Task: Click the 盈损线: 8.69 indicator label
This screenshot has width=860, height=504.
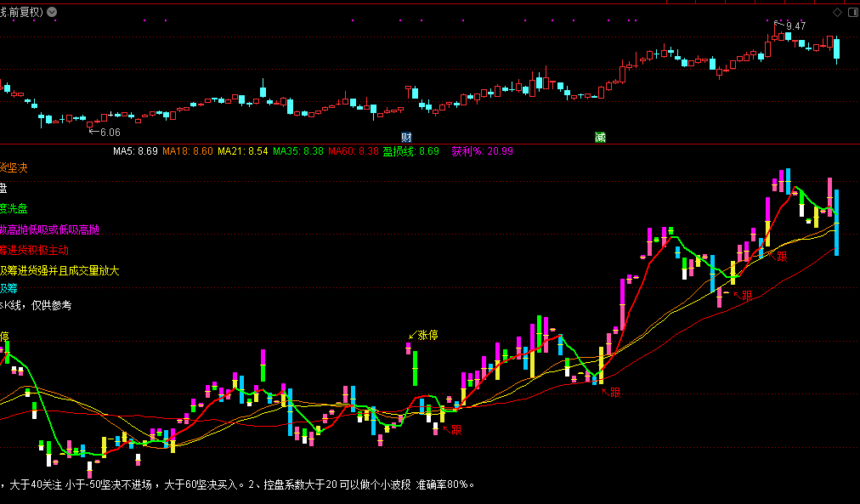Action: coord(411,151)
